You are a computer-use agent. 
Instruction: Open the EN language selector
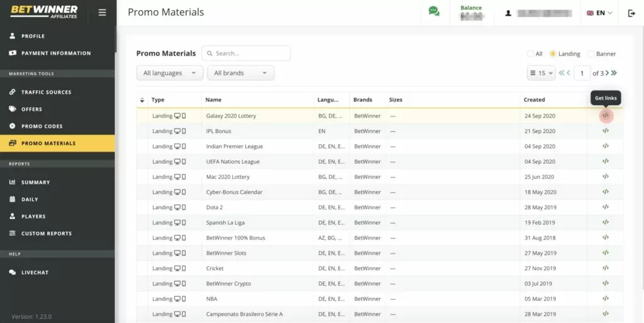click(x=599, y=13)
